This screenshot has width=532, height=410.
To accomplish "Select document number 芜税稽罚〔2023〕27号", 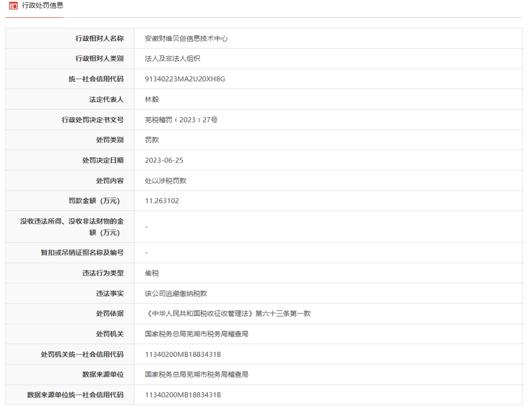I will pos(181,119).
